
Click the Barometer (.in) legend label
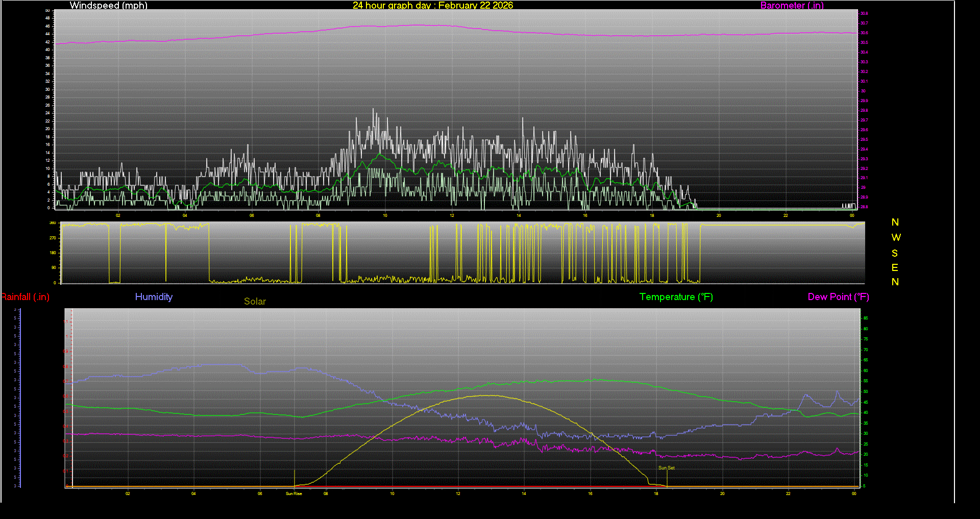point(792,6)
